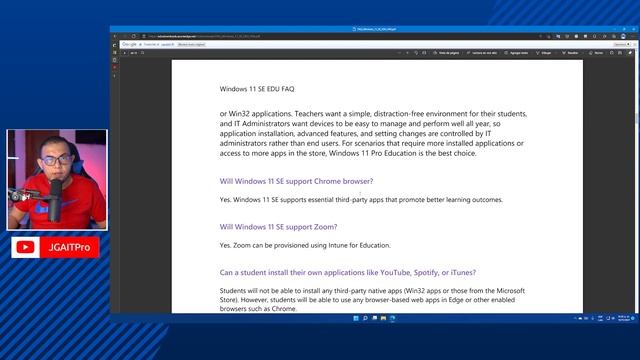Open the translate bar options dropdown
This screenshot has height=360, width=640.
[x=622, y=44]
